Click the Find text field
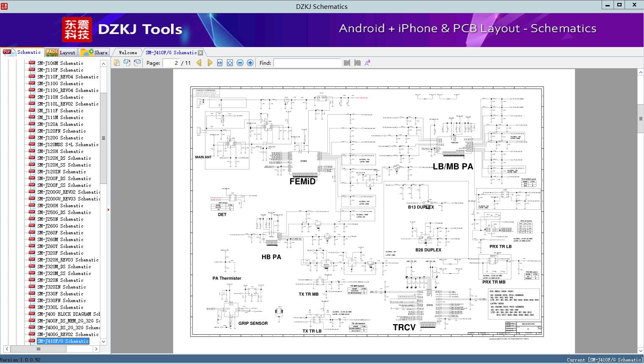644x364 pixels. 307,63
